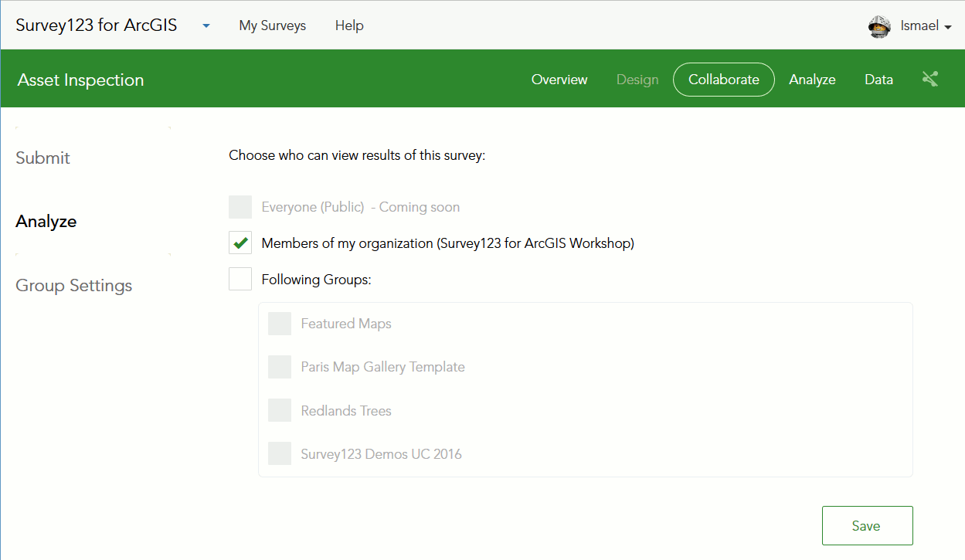The width and height of the screenshot is (965, 560).
Task: Uncheck Members of my organization checkbox
Action: point(240,243)
